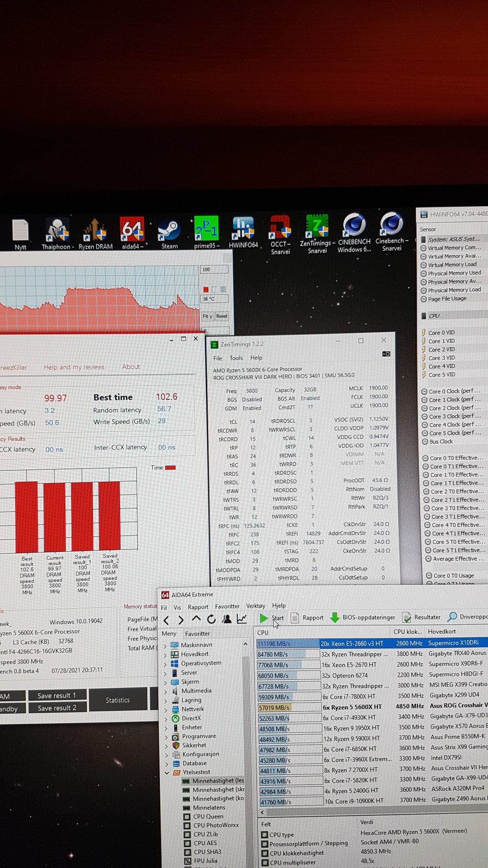Launch the aida64 desktop shortcut
Image resolution: width=488 pixels, height=868 pixels.
(133, 233)
